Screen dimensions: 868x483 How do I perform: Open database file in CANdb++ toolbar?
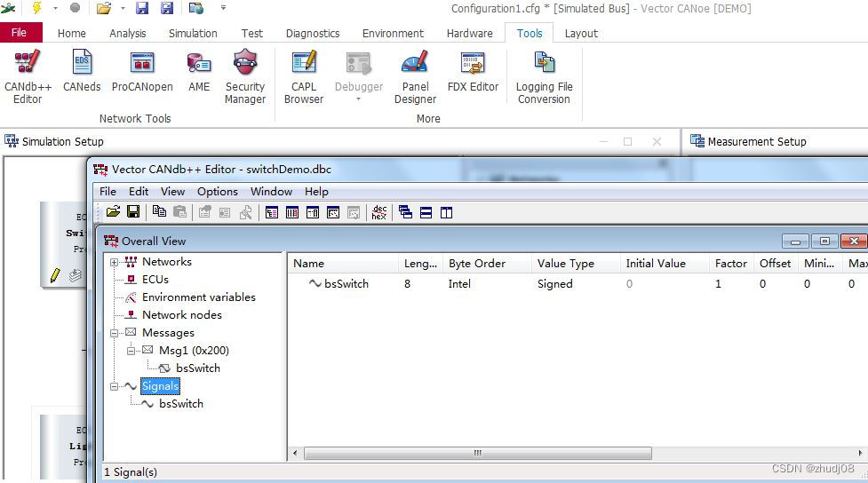[x=113, y=212]
